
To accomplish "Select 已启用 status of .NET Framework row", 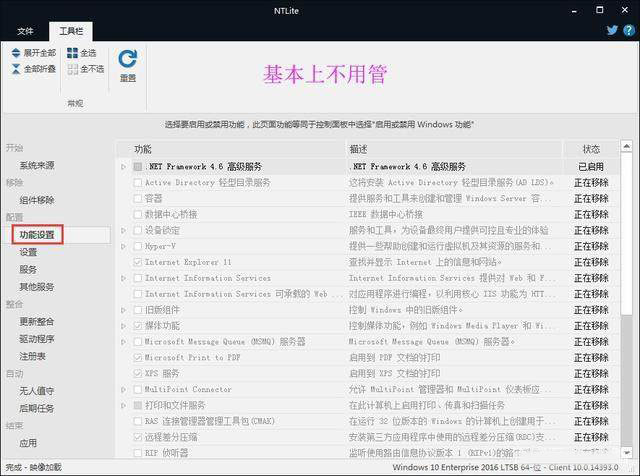I will [x=591, y=167].
